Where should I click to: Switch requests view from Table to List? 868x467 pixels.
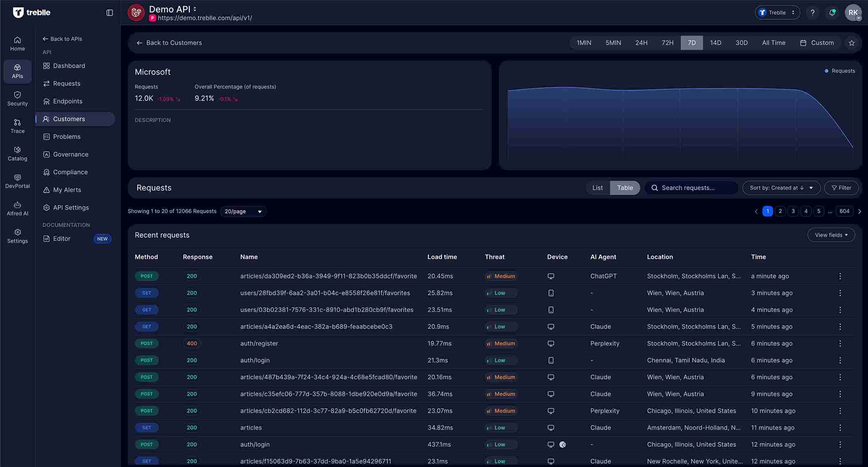tap(597, 188)
